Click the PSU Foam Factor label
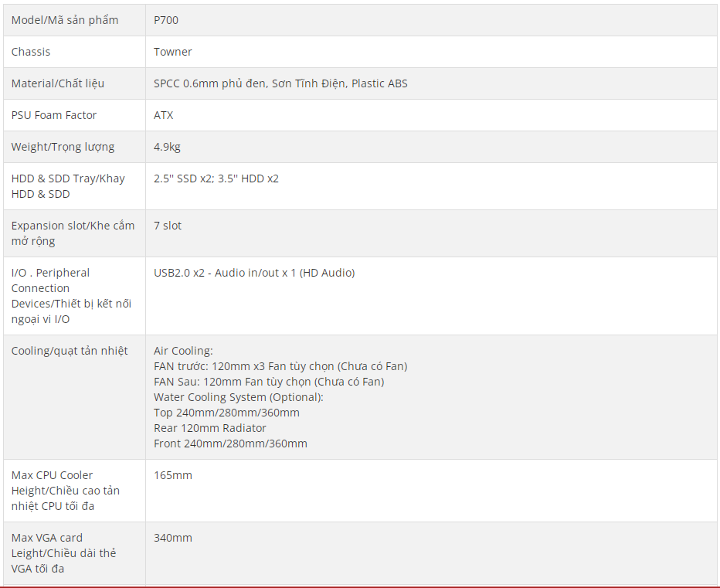The height and width of the screenshot is (588, 720). coord(54,115)
